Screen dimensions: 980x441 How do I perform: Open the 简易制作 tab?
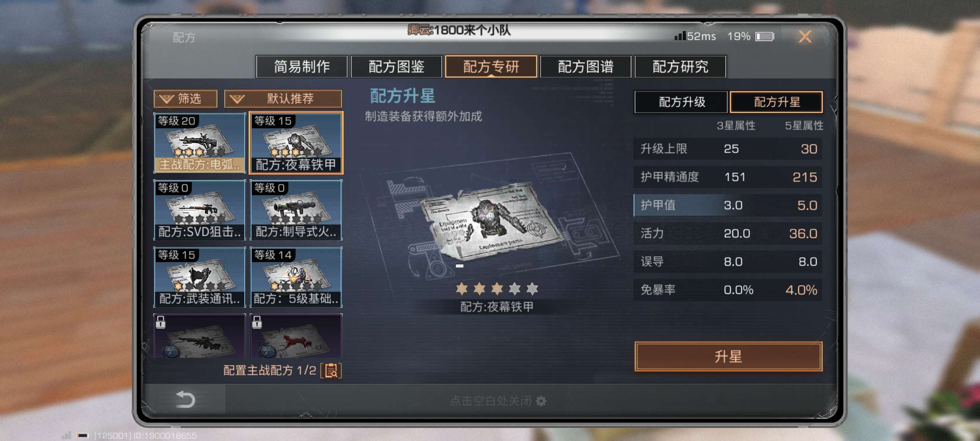pos(302,67)
